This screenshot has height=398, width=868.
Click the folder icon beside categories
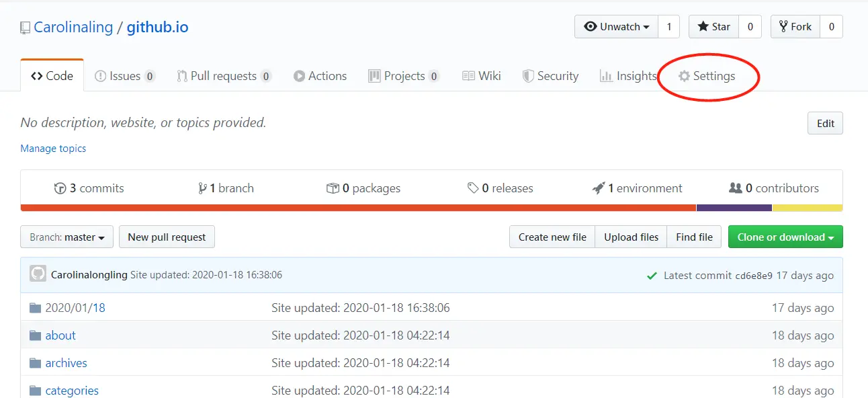tap(36, 391)
